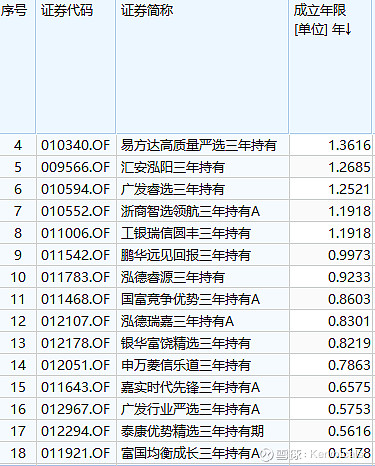The height and width of the screenshot is (466, 375).
Task: Select fund 广发睿选三年持有
Action: [x=172, y=189]
